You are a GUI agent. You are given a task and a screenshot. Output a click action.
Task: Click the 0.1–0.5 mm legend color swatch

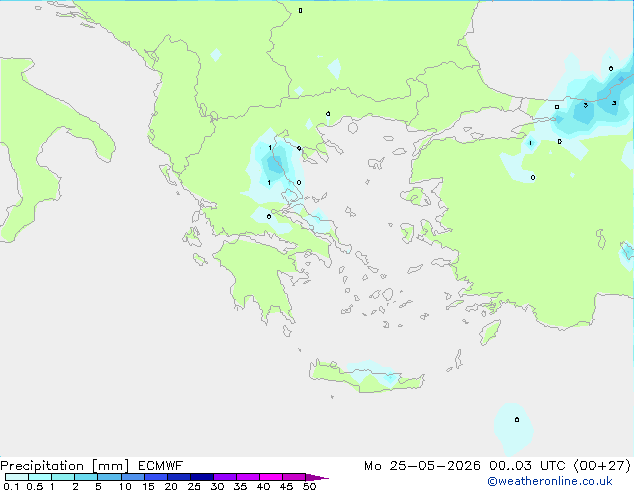click(17, 477)
